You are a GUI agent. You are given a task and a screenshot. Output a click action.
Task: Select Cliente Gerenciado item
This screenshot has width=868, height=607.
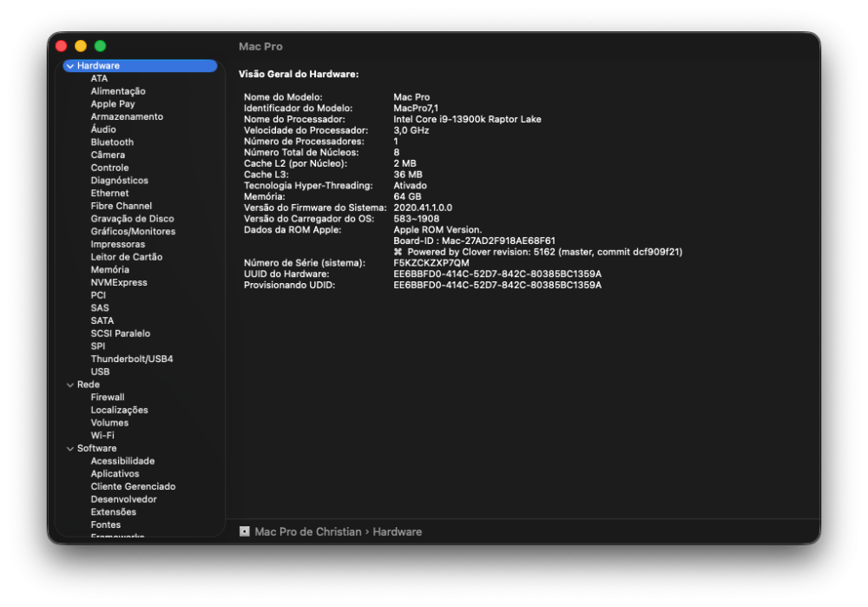[133, 486]
